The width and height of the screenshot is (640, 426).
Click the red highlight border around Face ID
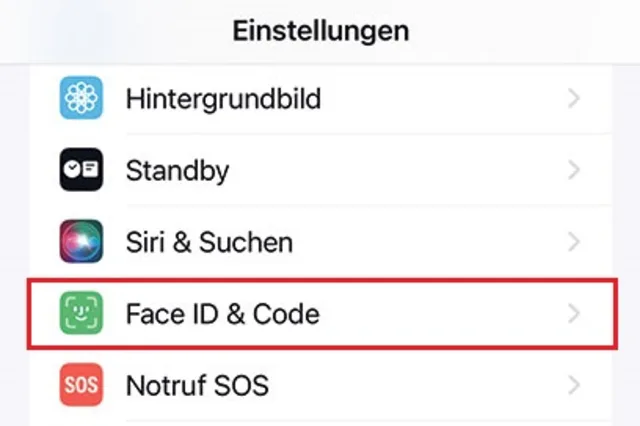coord(320,283)
